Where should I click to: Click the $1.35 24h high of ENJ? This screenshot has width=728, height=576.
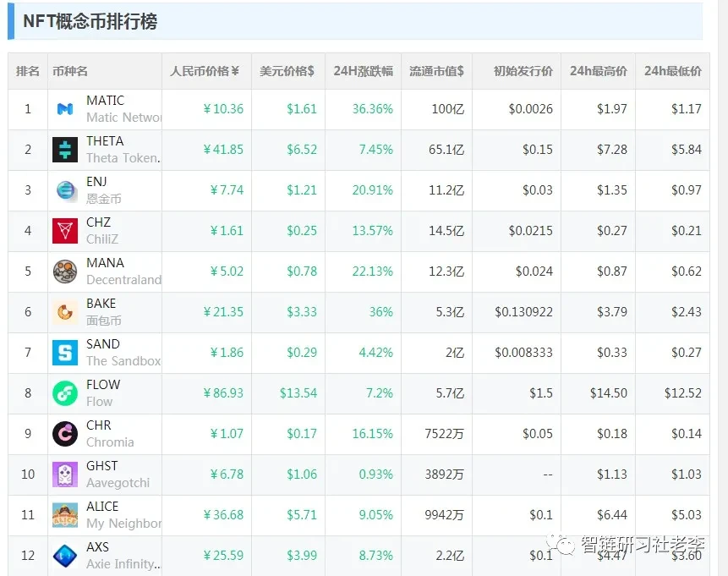click(612, 190)
